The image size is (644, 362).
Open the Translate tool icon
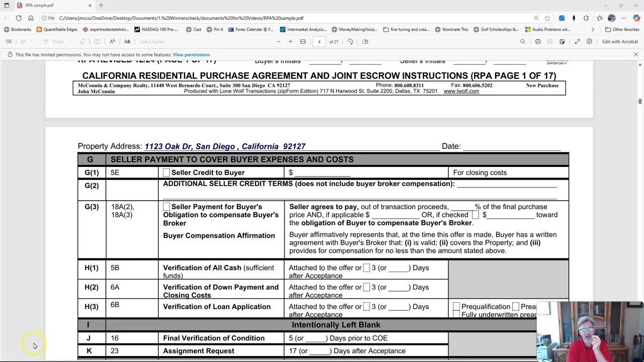[127, 42]
